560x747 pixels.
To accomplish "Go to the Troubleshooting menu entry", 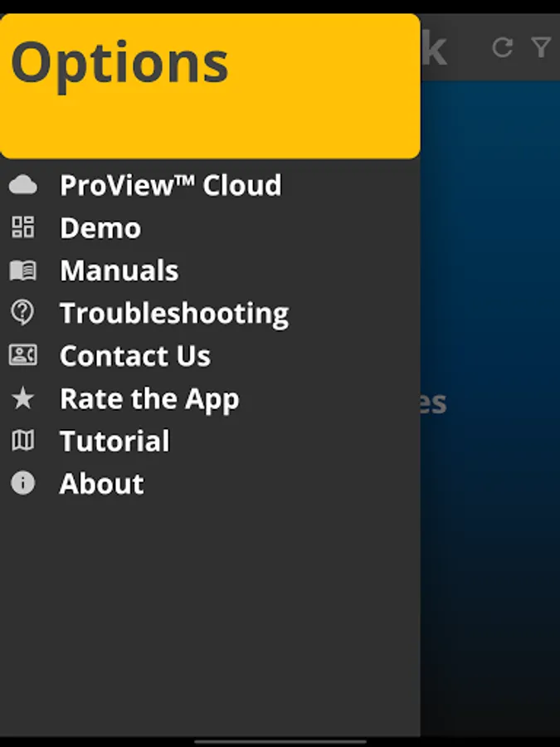I will pyautogui.click(x=210, y=313).
